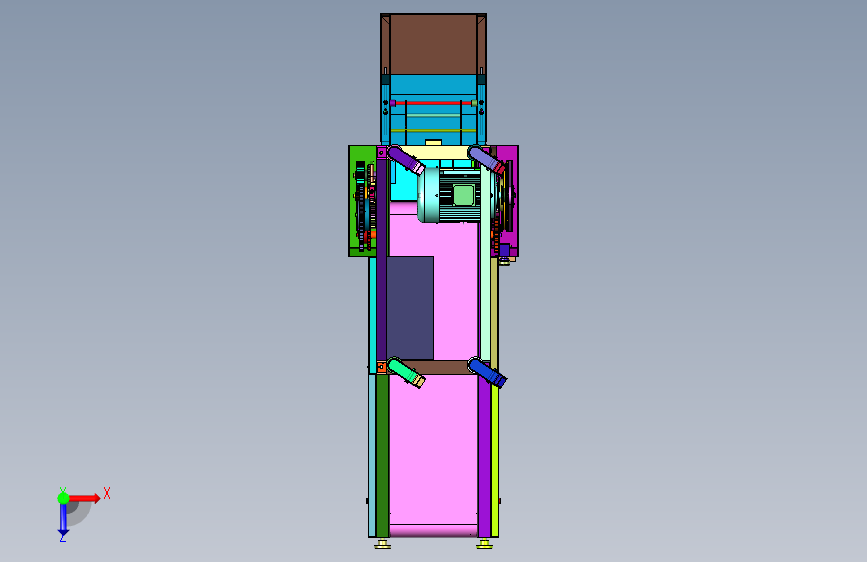This screenshot has height=562, width=867.
Task: Select the purple upper-left angled handle
Action: [406, 160]
